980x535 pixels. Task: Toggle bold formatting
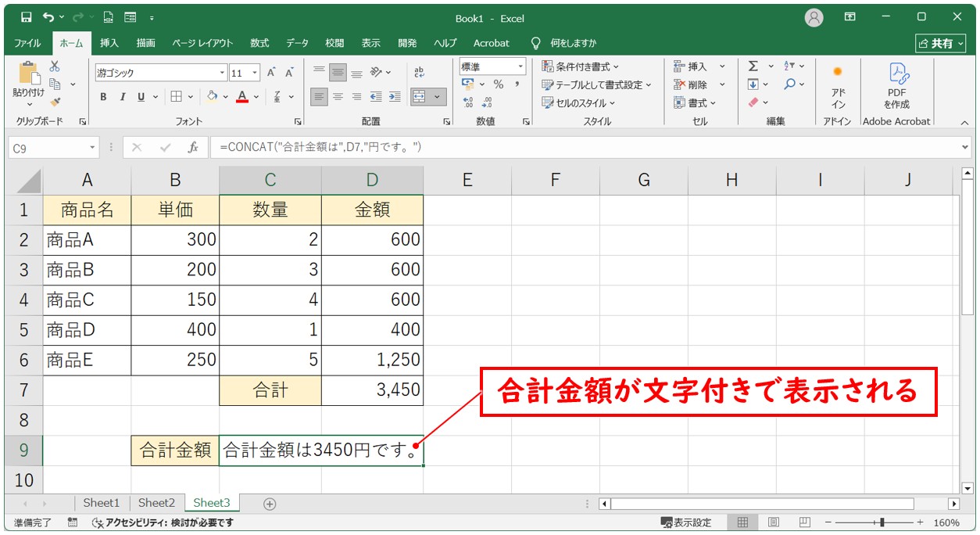(x=102, y=96)
